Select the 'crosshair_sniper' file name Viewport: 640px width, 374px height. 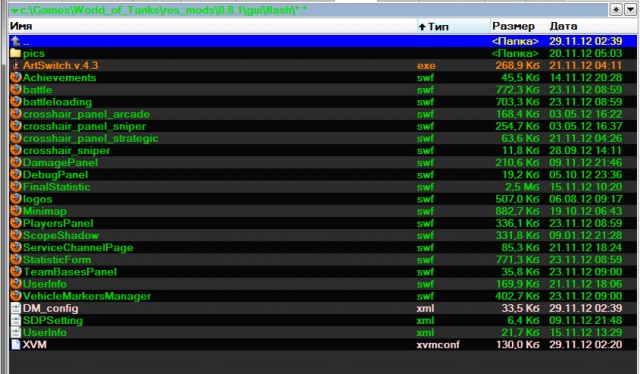(67, 151)
